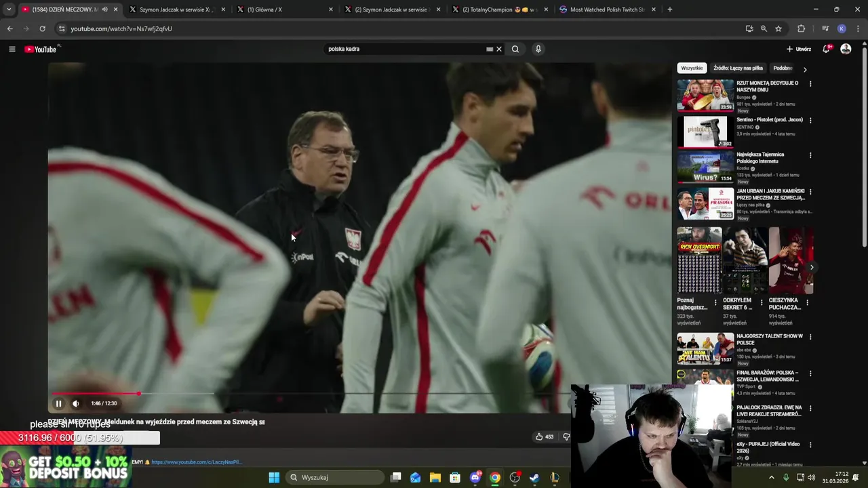The width and height of the screenshot is (868, 488).
Task: Open the Windows Start menu
Action: coord(274,477)
